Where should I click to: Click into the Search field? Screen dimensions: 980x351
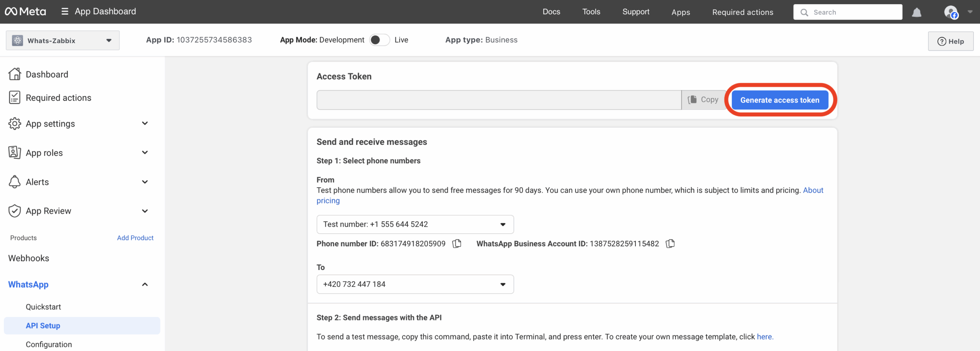point(848,12)
